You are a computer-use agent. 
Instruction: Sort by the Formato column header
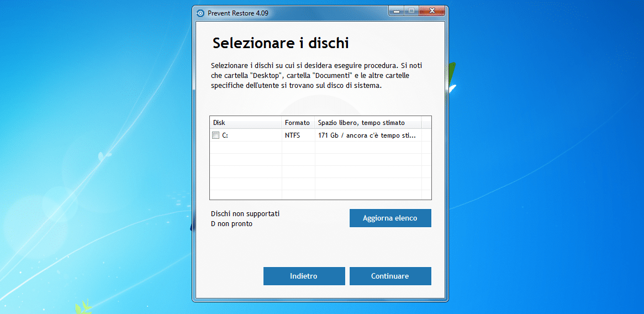tap(298, 123)
